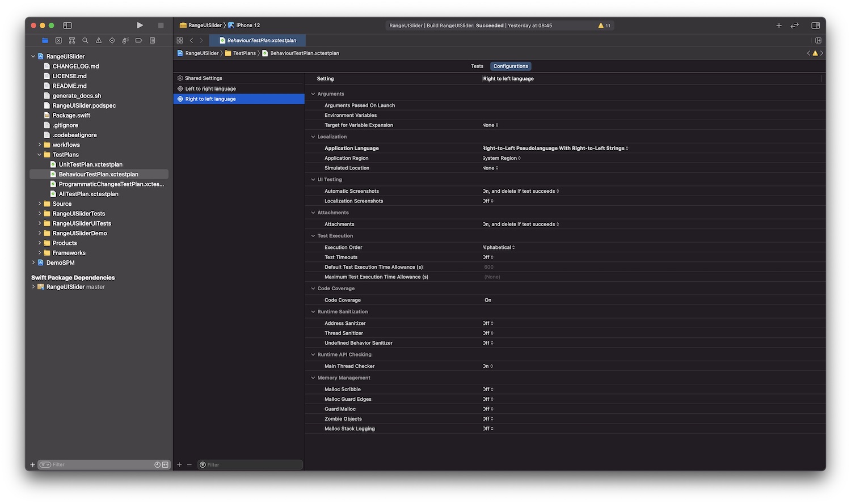Add a new test configuration

coord(179,465)
